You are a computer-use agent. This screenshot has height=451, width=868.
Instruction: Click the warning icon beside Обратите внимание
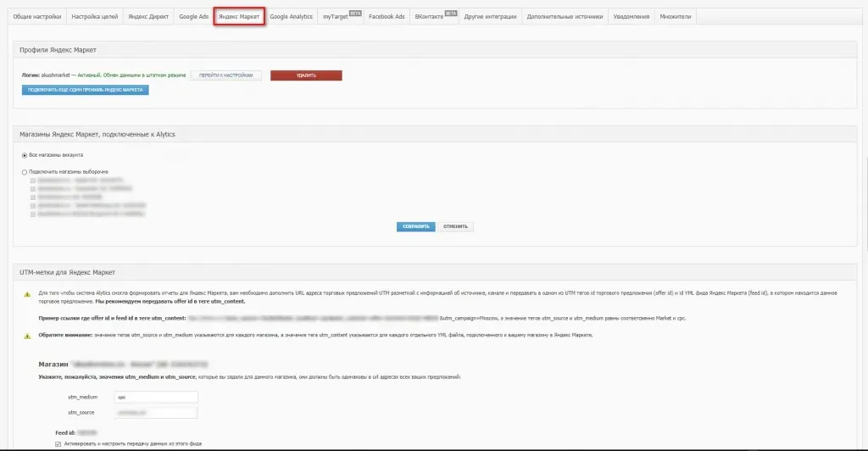(x=27, y=336)
